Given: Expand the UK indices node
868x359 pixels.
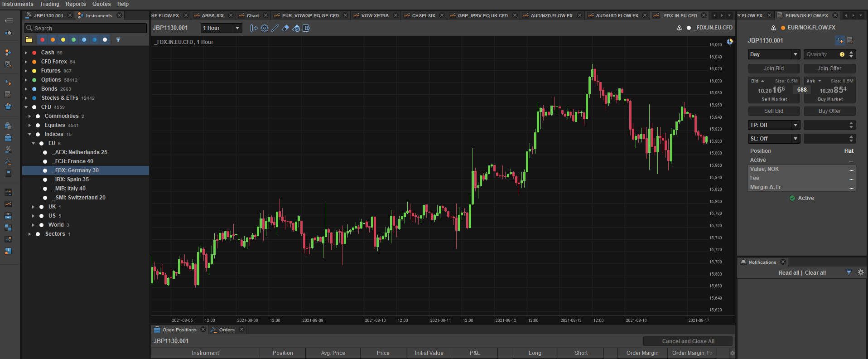Looking at the screenshot, I should coord(33,207).
